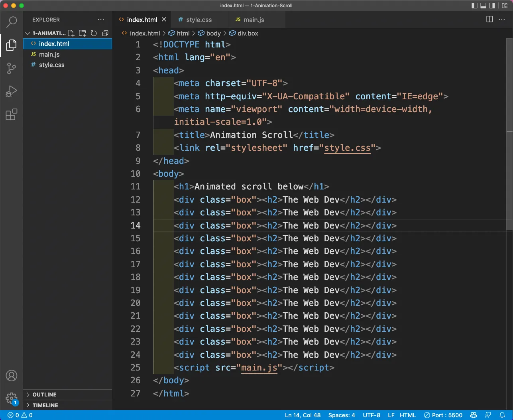The width and height of the screenshot is (513, 420).
Task: Click "X-UA-Compatible" text on line 5
Action: pos(306,96)
